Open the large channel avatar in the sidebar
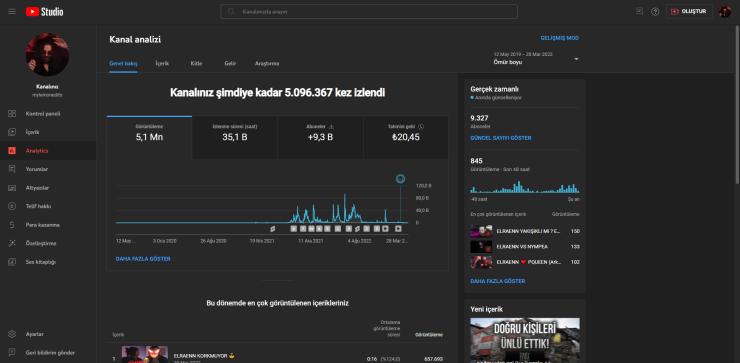The image size is (740, 363). coord(47,54)
